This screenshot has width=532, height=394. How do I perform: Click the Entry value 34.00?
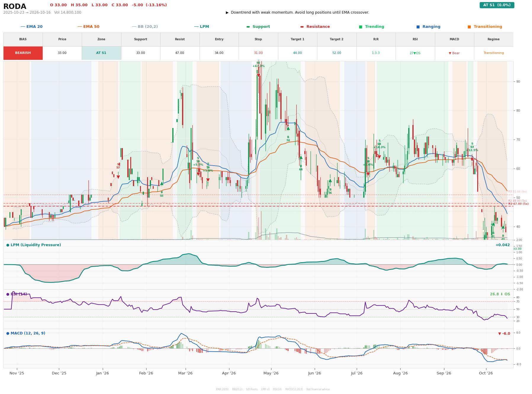[x=219, y=53]
